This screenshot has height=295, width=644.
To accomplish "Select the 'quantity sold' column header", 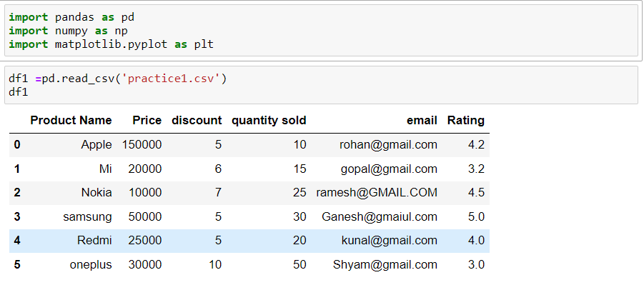I will point(269,120).
